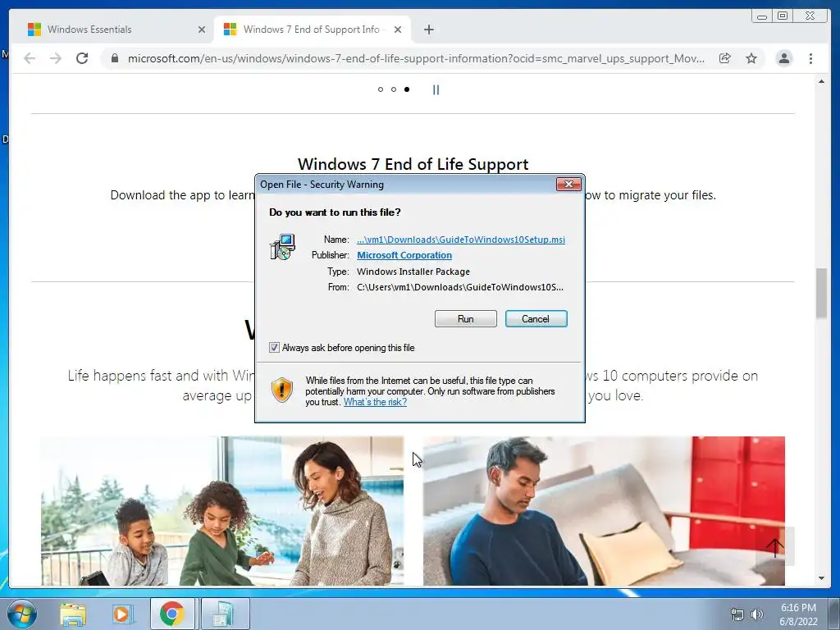The height and width of the screenshot is (630, 840).
Task: Click the installer package icon in dialog
Action: [x=282, y=247]
